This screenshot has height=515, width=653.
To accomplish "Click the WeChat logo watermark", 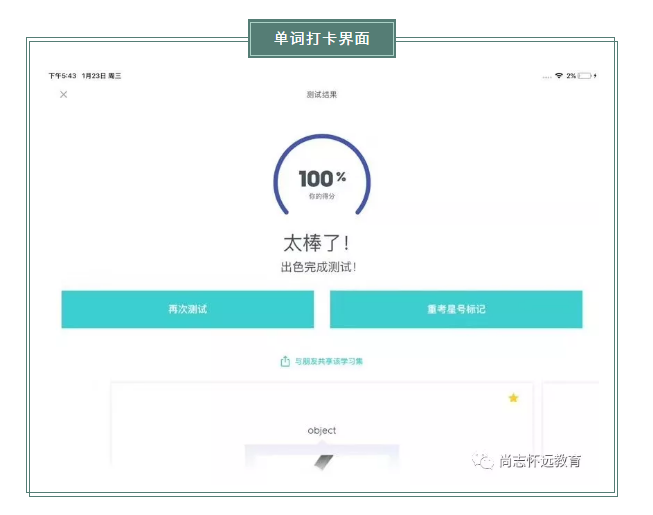I will [x=484, y=461].
